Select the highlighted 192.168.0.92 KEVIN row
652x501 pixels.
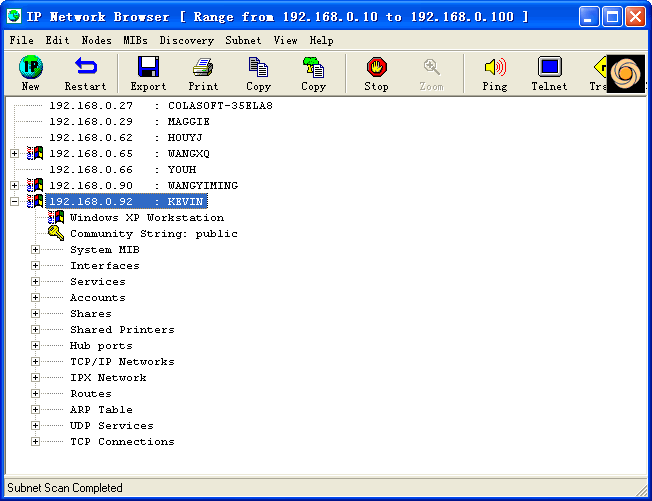pos(126,202)
